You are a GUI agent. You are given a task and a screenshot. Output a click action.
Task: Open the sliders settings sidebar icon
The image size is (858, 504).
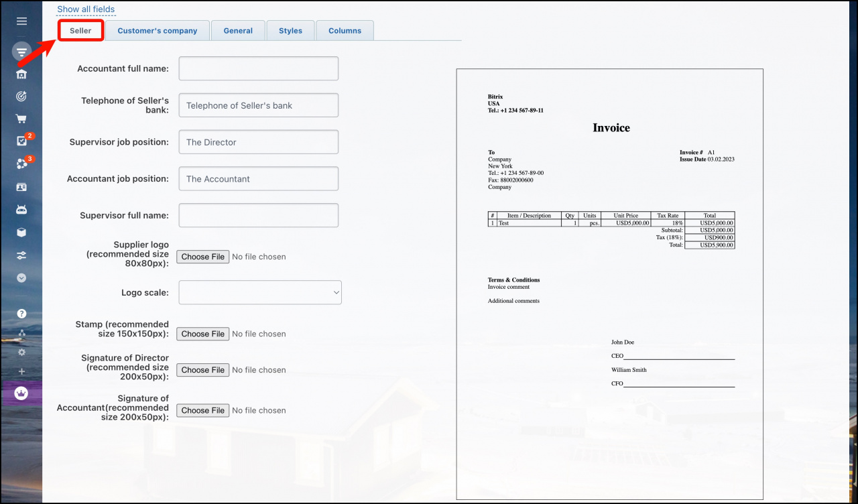[x=21, y=255]
